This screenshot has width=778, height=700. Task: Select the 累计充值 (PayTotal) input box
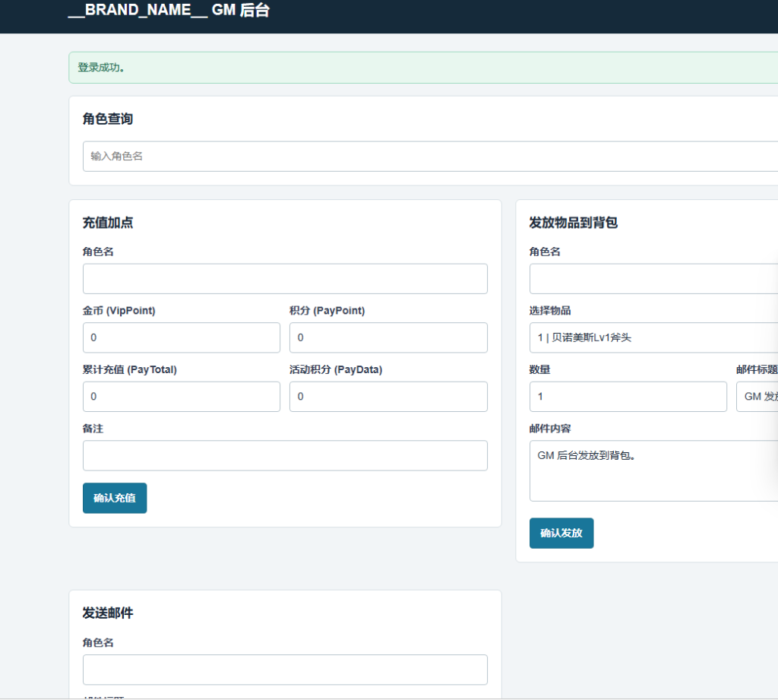coord(181,397)
